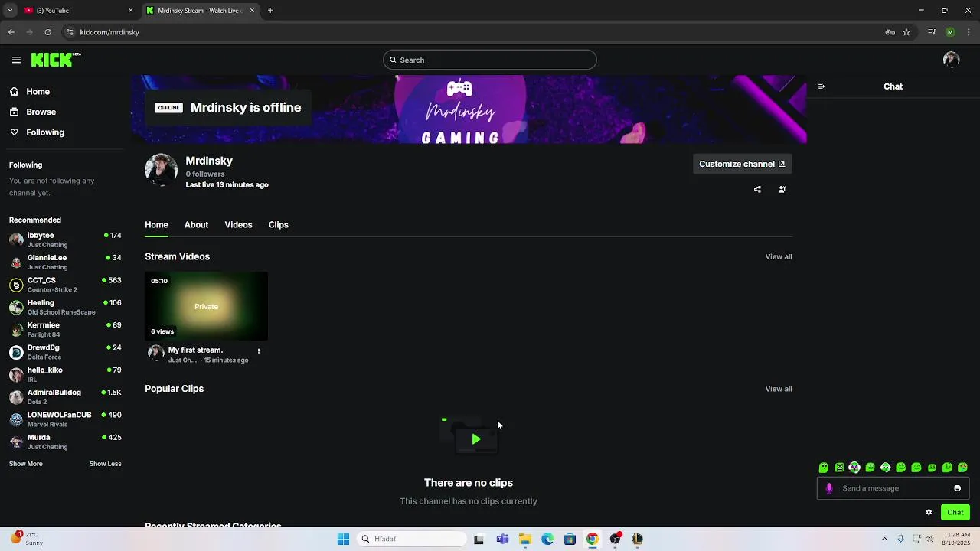
Task: Insert the headphone emote with purple eyes
Action: [854, 468]
